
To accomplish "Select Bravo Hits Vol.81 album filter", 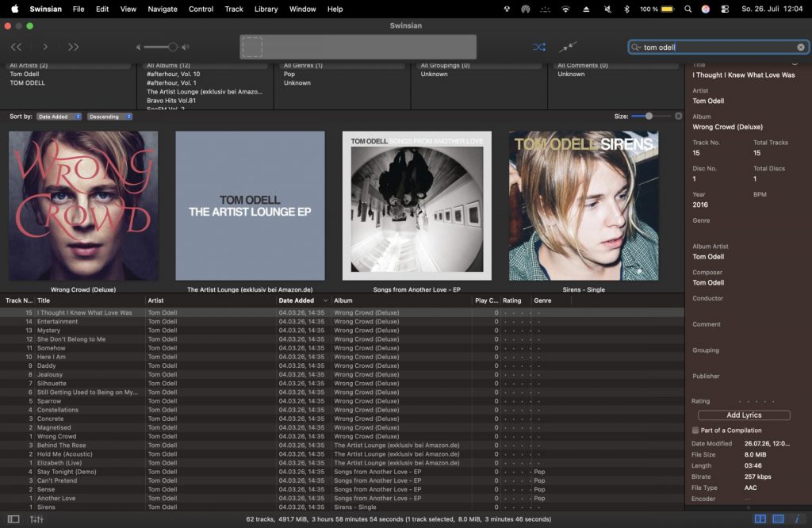I will (x=171, y=101).
